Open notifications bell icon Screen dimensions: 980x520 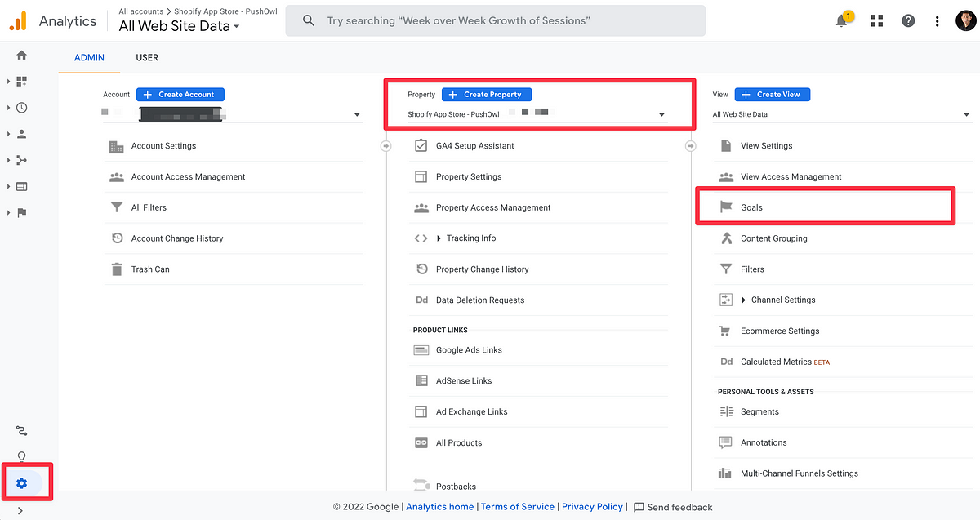click(x=841, y=21)
